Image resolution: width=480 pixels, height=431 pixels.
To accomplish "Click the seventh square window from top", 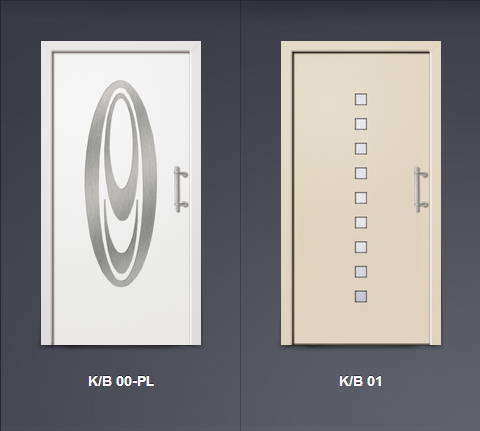I will (361, 247).
